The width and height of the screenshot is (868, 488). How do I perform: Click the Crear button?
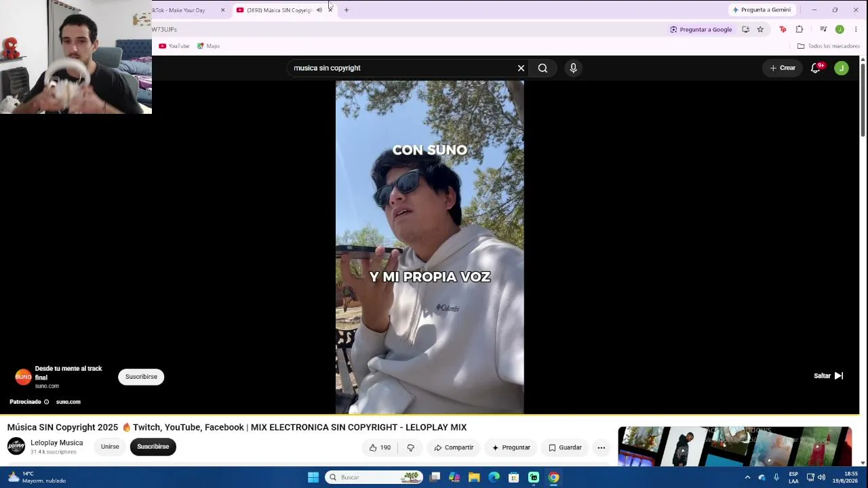click(783, 68)
